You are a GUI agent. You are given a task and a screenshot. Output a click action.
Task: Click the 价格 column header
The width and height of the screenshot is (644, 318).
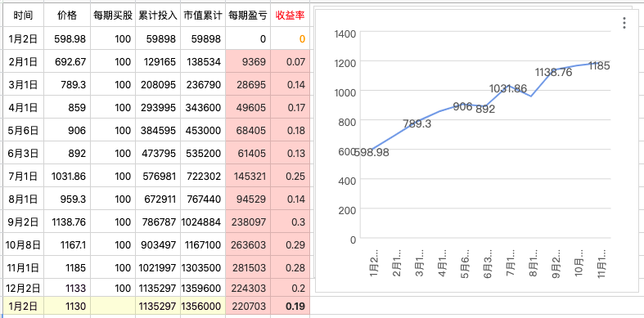click(x=67, y=16)
